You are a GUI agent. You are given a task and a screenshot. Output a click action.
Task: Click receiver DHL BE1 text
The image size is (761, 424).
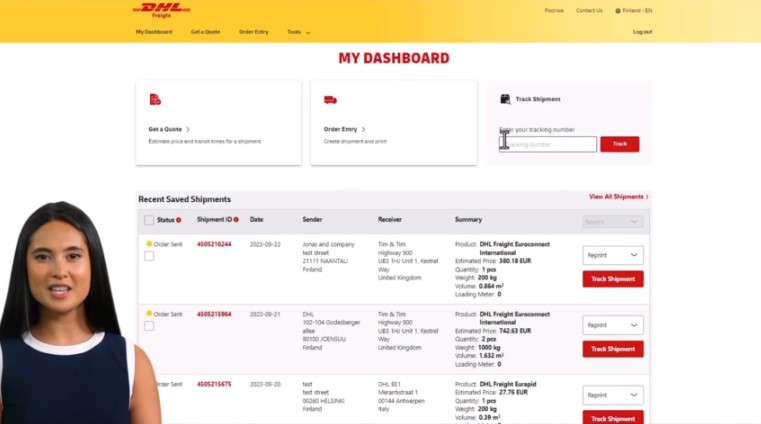coord(389,384)
